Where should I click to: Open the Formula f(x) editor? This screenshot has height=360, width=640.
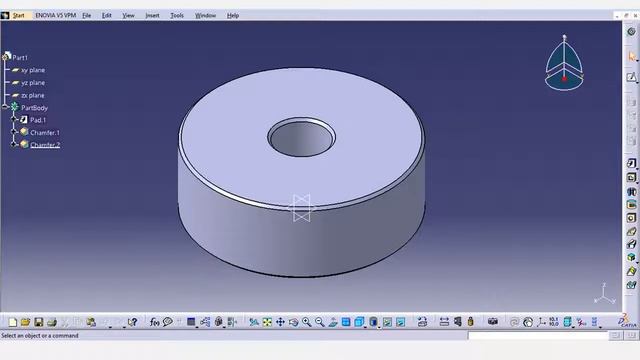tap(154, 322)
